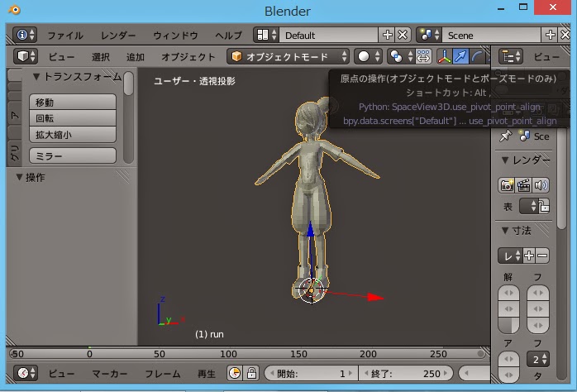Open the 3D View editor type selector
The height and width of the screenshot is (392, 577).
pyautogui.click(x=26, y=56)
